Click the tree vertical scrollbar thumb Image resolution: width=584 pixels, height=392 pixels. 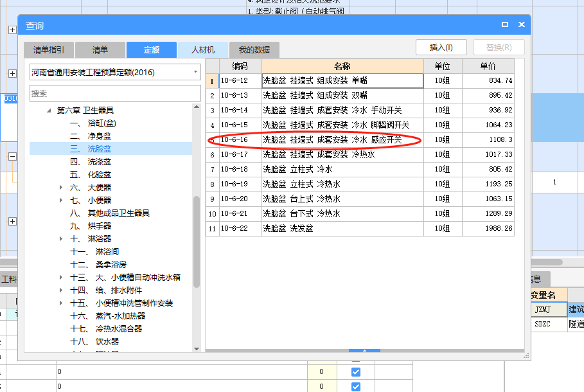click(x=197, y=242)
